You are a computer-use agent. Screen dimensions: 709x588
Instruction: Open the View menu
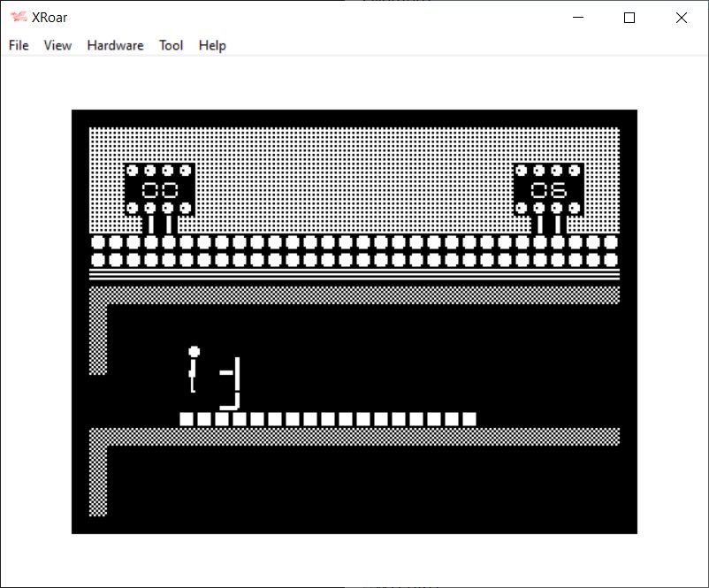[x=57, y=45]
